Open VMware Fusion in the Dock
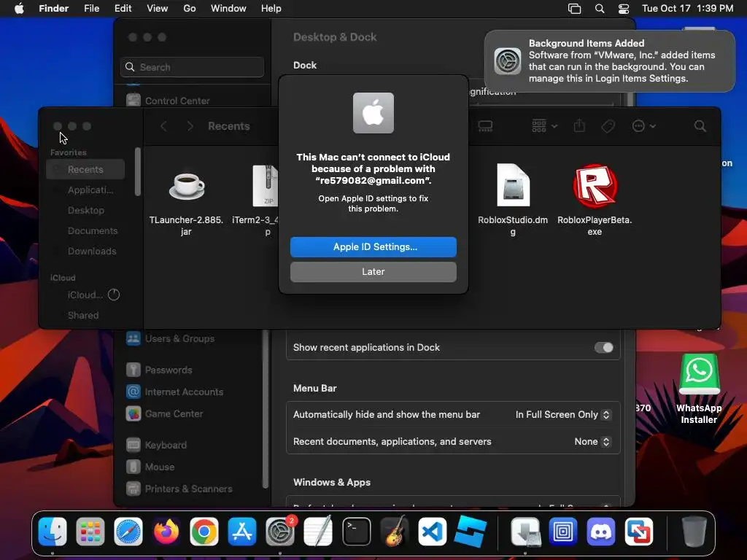This screenshot has height=560, width=747. point(639,531)
